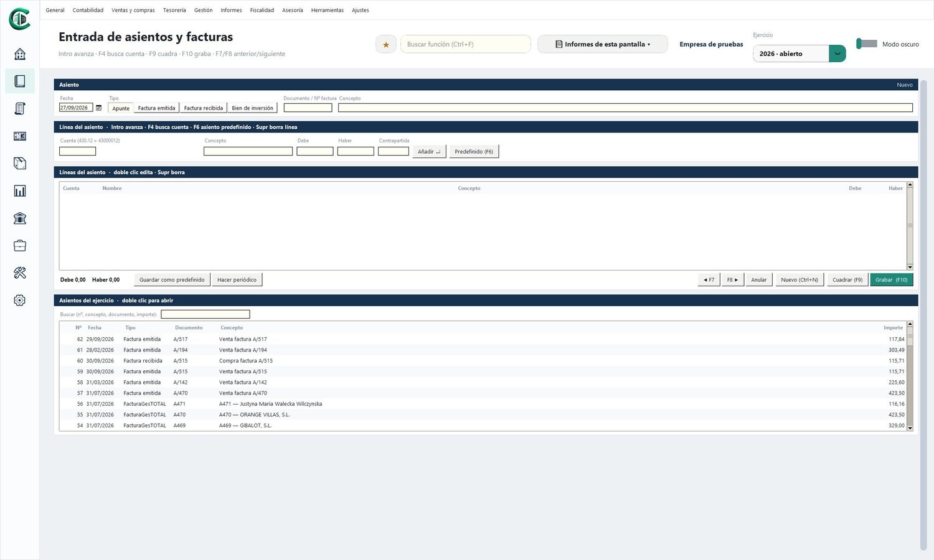Open the tools wrench sidebar icon
934x560 pixels.
point(20,273)
